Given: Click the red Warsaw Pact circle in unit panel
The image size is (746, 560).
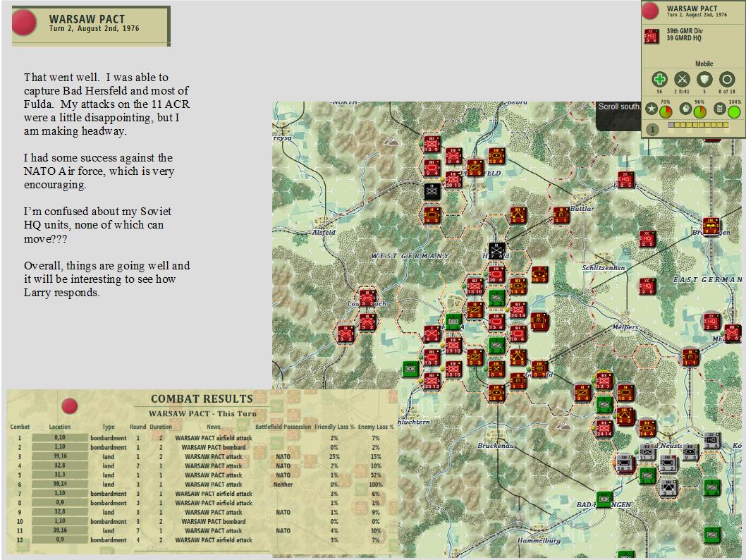Looking at the screenshot, I should (650, 11).
